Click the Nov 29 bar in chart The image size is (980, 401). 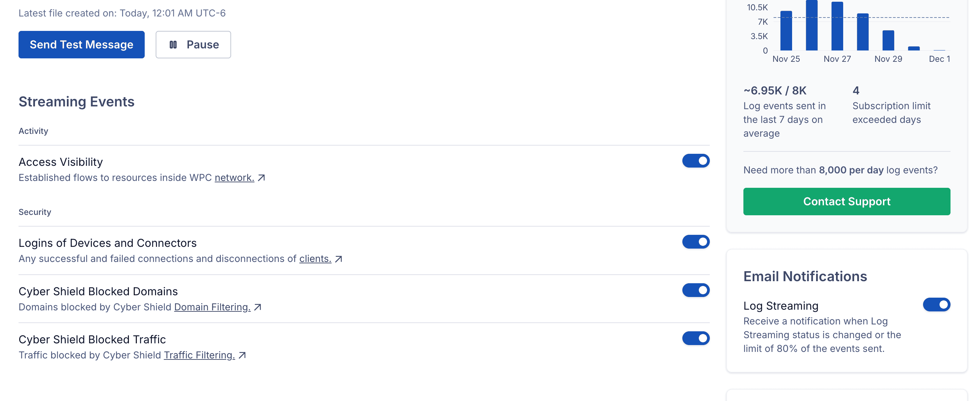pyautogui.click(x=888, y=41)
